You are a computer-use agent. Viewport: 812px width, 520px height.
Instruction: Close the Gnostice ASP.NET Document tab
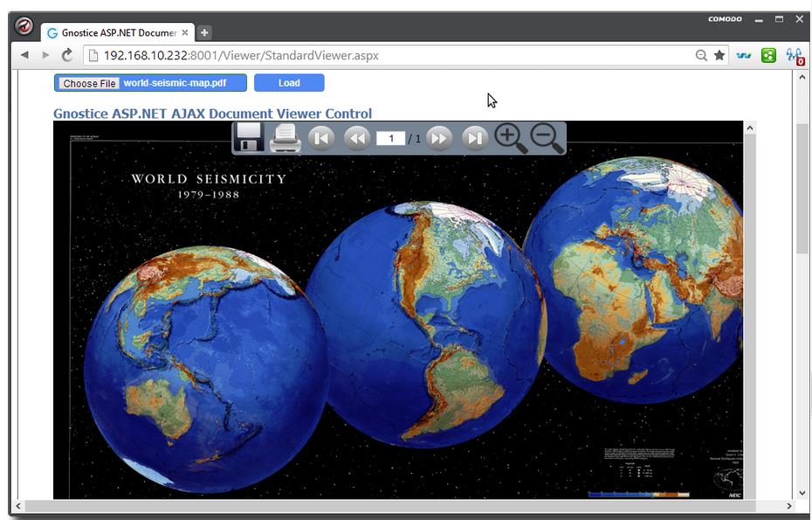[185, 32]
